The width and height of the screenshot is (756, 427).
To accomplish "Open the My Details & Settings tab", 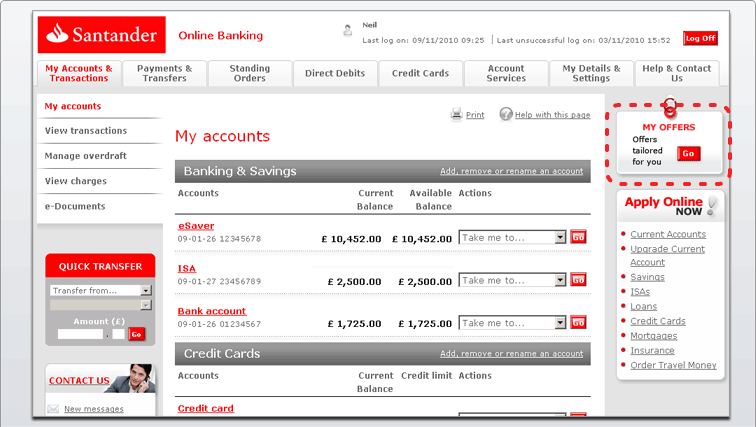I will click(x=591, y=73).
